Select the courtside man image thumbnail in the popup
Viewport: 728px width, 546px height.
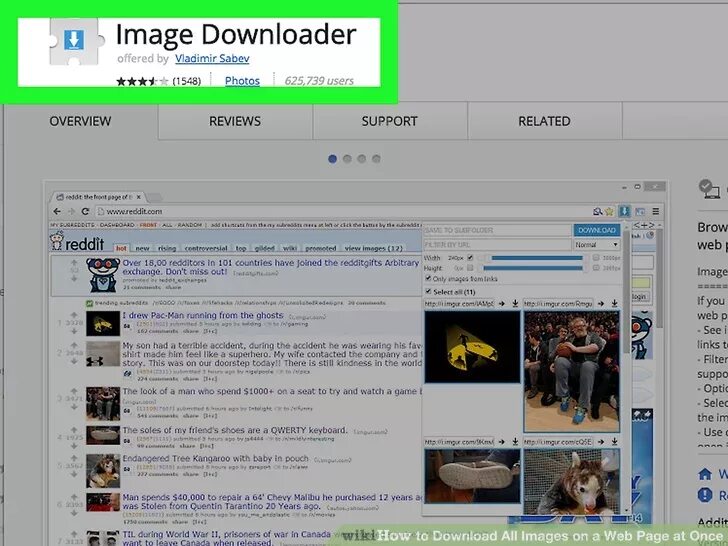(x=572, y=371)
